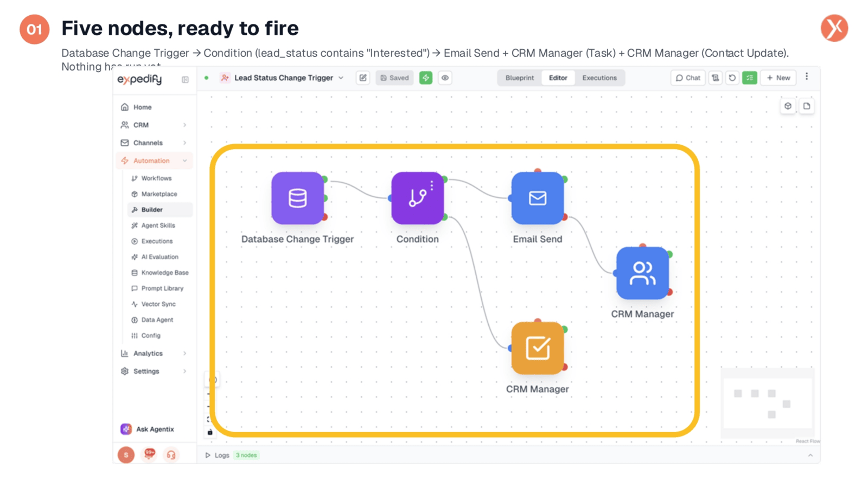
Task: Open Vector Sync in the sidebar
Action: pyautogui.click(x=160, y=304)
